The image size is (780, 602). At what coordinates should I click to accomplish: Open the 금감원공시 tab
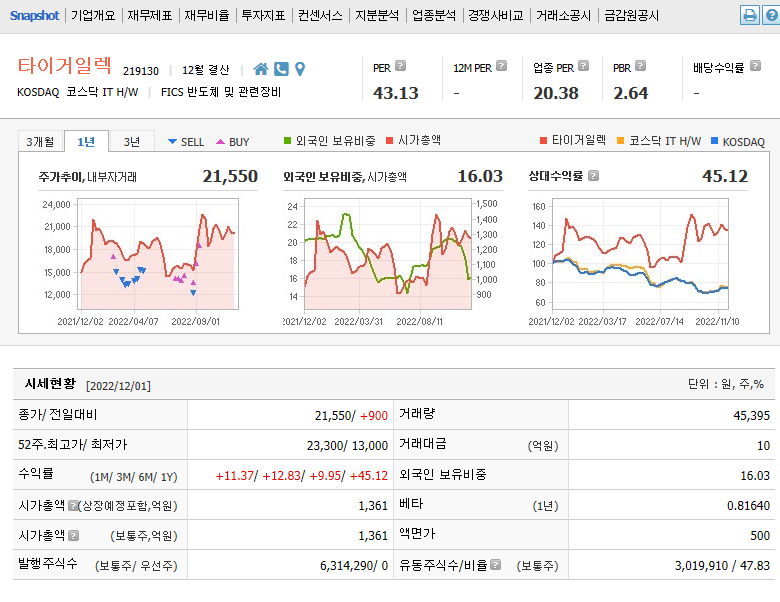(632, 15)
